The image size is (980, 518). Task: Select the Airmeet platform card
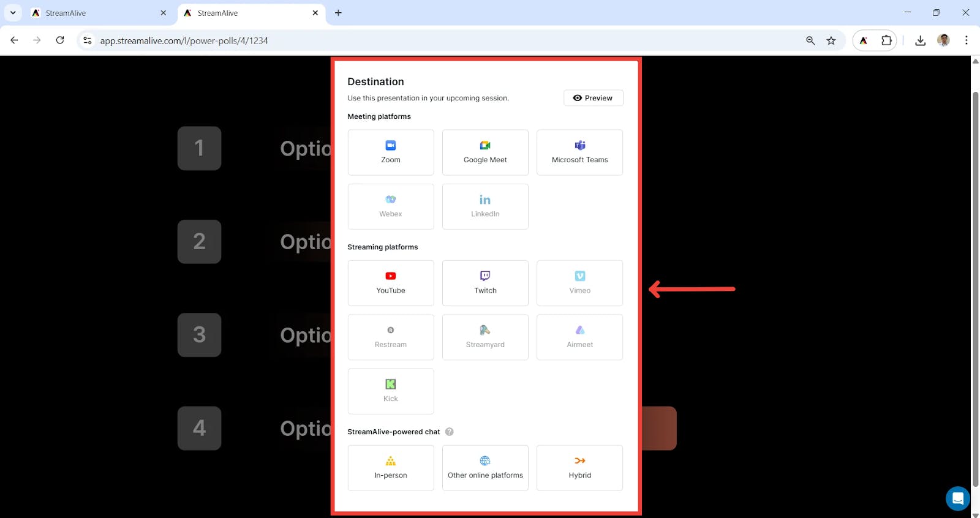579,337
